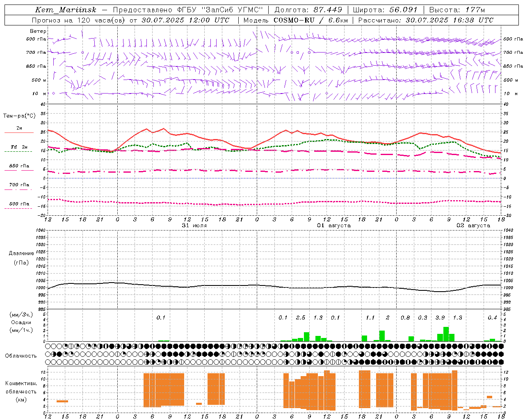Click the (мм/3ч.) precipitation unit label
Viewport: 525px width, 420px height.
tap(21, 315)
